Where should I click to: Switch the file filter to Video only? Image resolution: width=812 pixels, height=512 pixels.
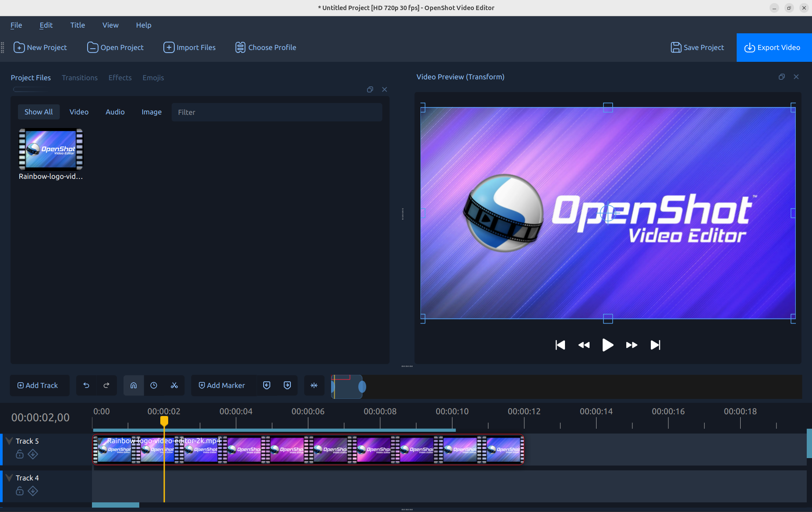point(79,112)
